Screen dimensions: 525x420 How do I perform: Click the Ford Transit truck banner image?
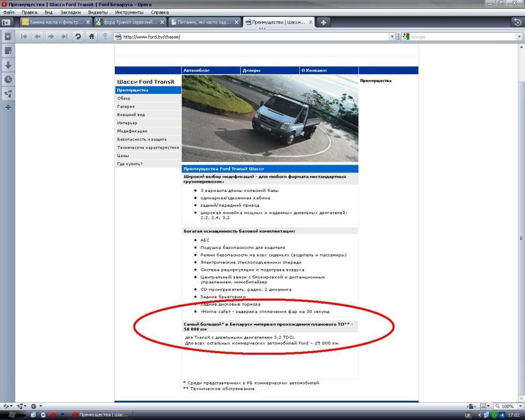click(270, 118)
